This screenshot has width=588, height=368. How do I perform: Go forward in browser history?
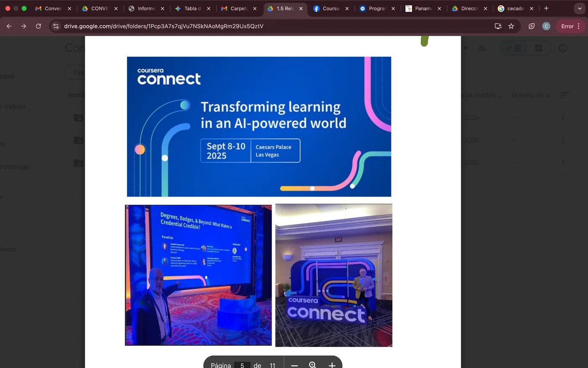pyautogui.click(x=24, y=26)
